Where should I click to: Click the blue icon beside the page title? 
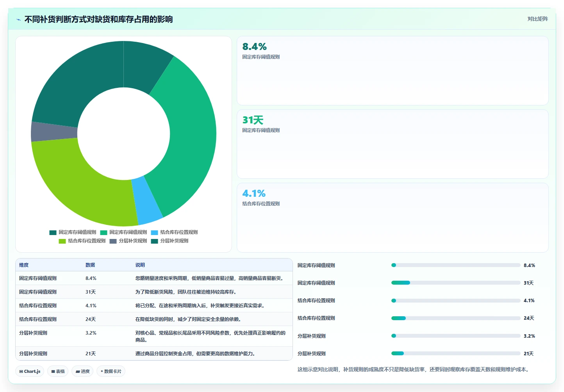[x=18, y=20]
